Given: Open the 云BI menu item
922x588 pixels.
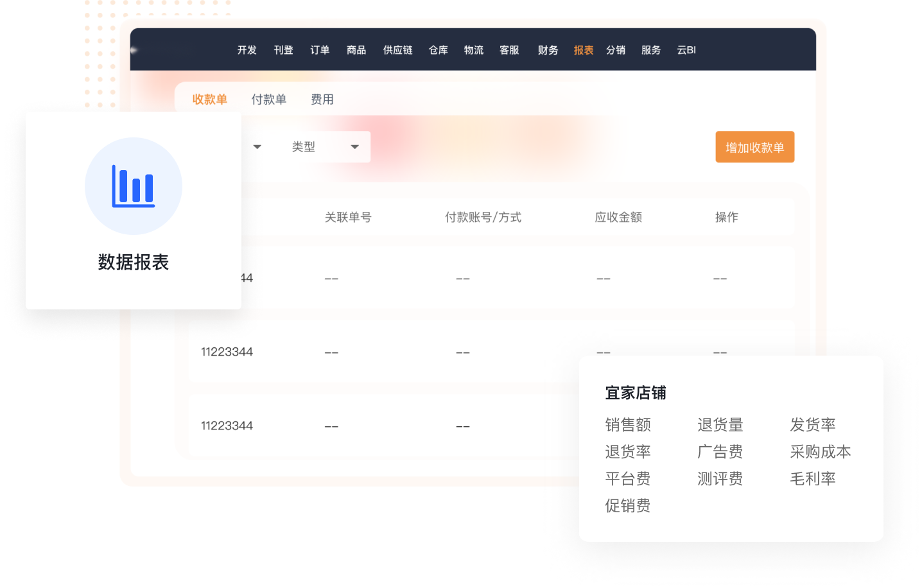Looking at the screenshot, I should (686, 50).
